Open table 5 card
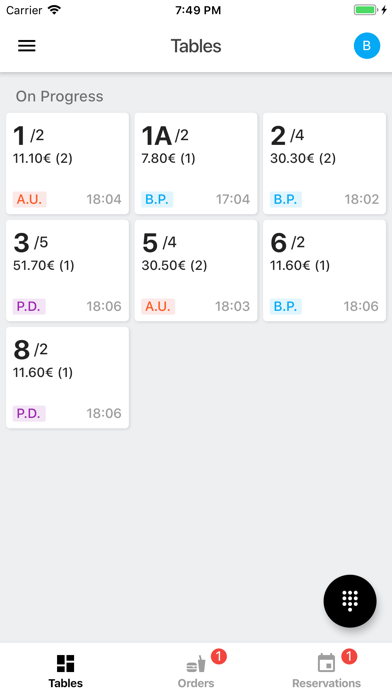Image resolution: width=392 pixels, height=696 pixels. pyautogui.click(x=196, y=270)
